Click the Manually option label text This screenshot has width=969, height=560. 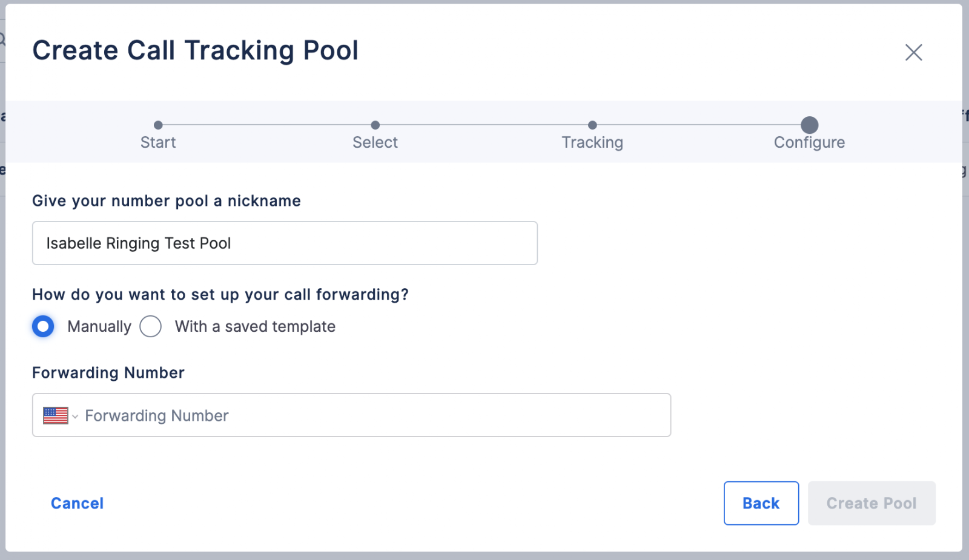[99, 326]
